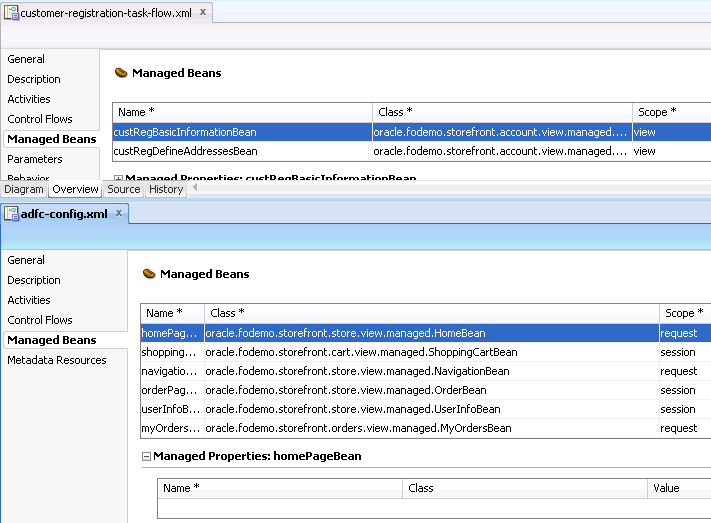Screen dimensions: 711x523
Task: Click the Scope column header in the adfc-config beans table
Action: [x=685, y=313]
